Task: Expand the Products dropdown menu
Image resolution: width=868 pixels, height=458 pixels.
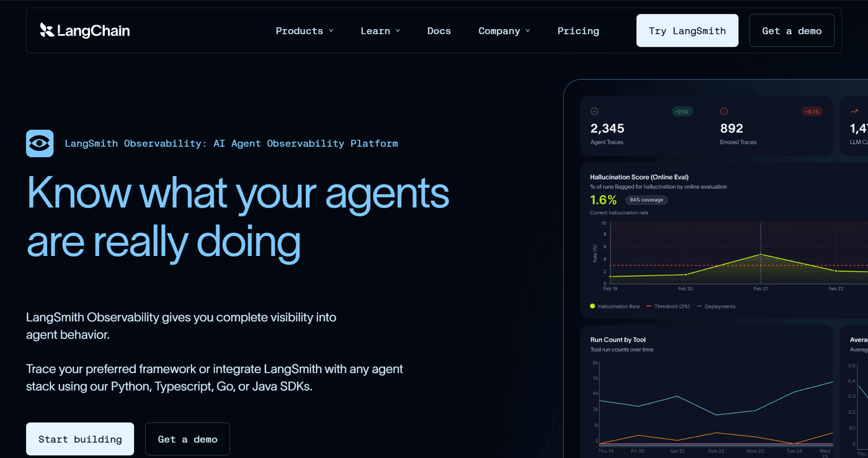Action: point(304,31)
